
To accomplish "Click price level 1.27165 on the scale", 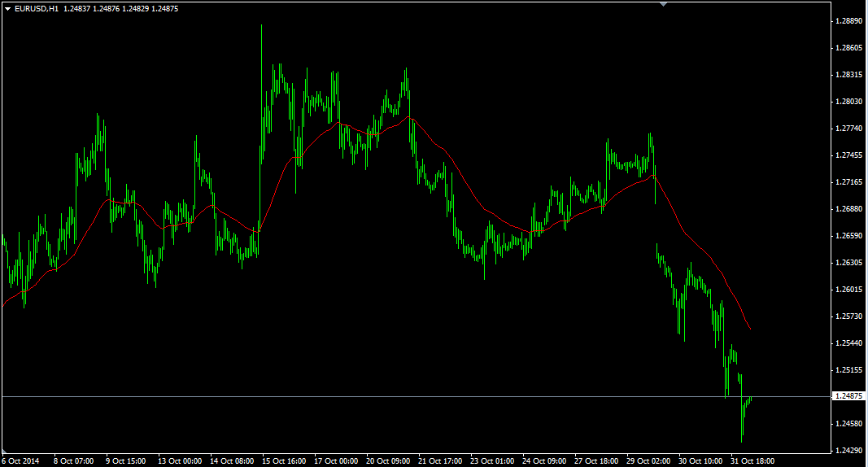I will (x=848, y=182).
